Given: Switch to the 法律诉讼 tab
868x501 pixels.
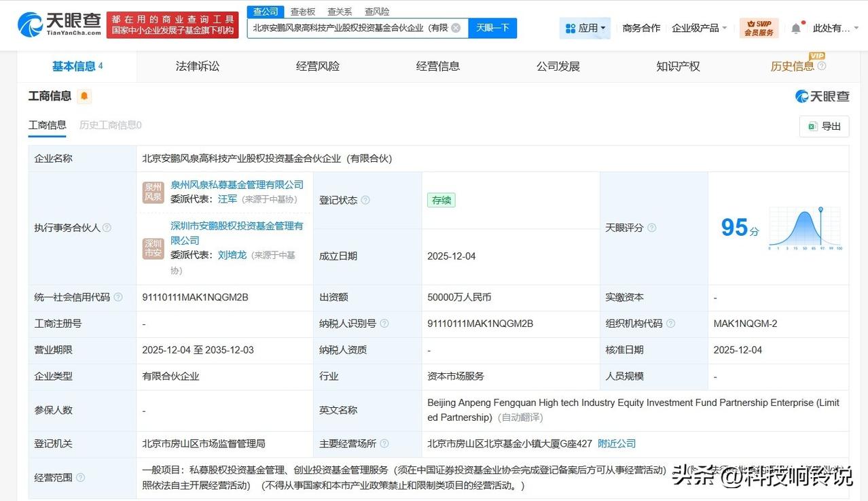Looking at the screenshot, I should pos(198,66).
